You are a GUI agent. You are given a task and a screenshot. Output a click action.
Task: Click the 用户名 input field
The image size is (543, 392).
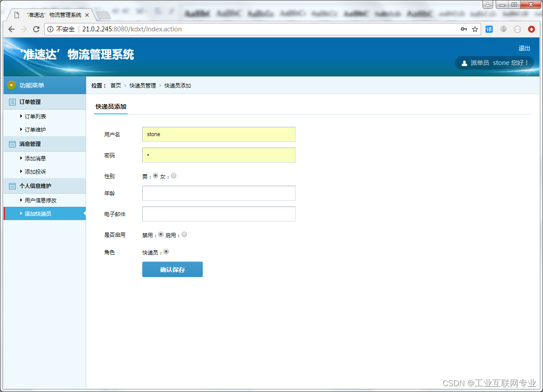(x=219, y=134)
